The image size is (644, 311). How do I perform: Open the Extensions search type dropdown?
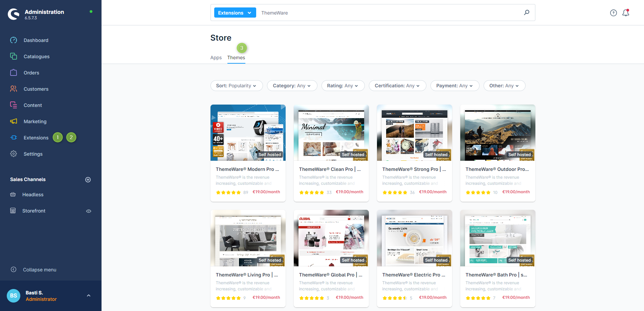[x=235, y=13]
